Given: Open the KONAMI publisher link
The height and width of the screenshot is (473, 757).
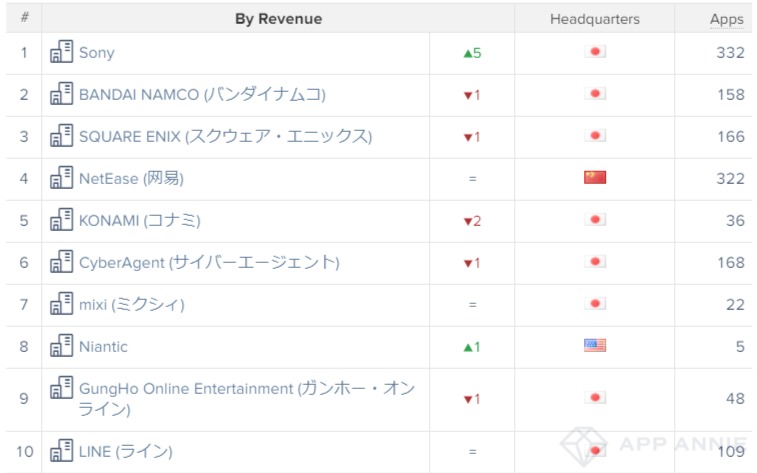Looking at the screenshot, I should click(140, 220).
